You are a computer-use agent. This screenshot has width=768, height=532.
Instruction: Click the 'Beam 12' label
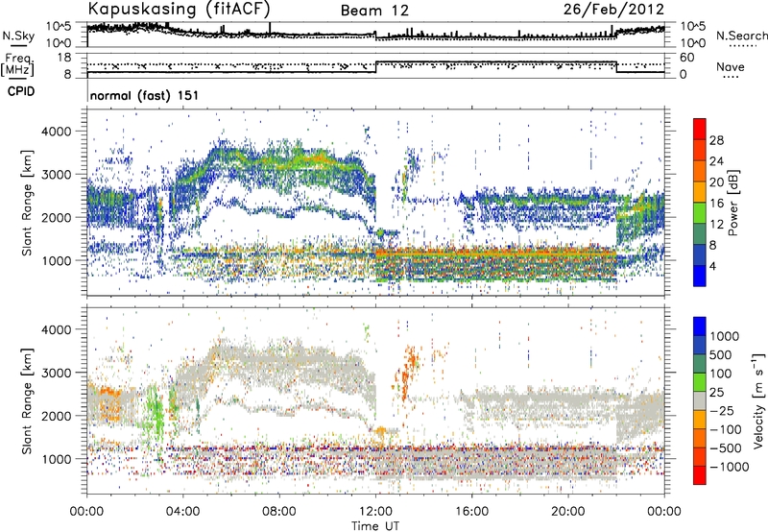pos(374,11)
